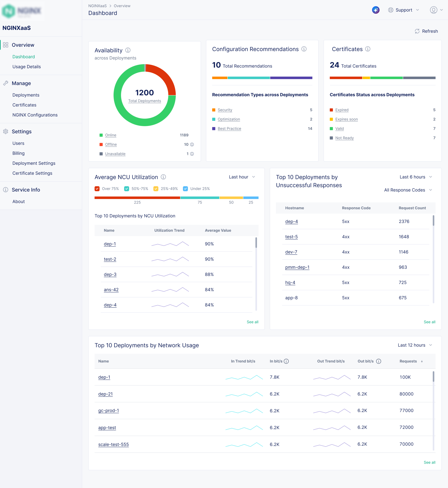Click See all under Network Usage

pyautogui.click(x=429, y=462)
